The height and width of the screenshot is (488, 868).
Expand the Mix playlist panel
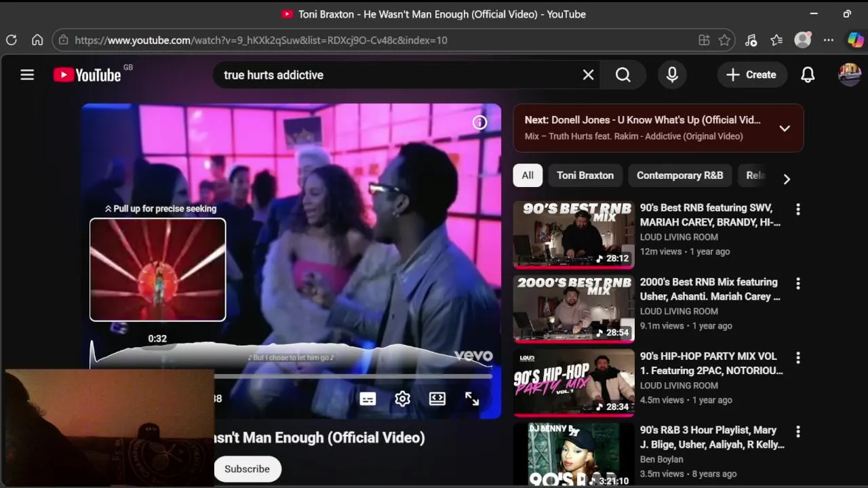click(x=785, y=128)
